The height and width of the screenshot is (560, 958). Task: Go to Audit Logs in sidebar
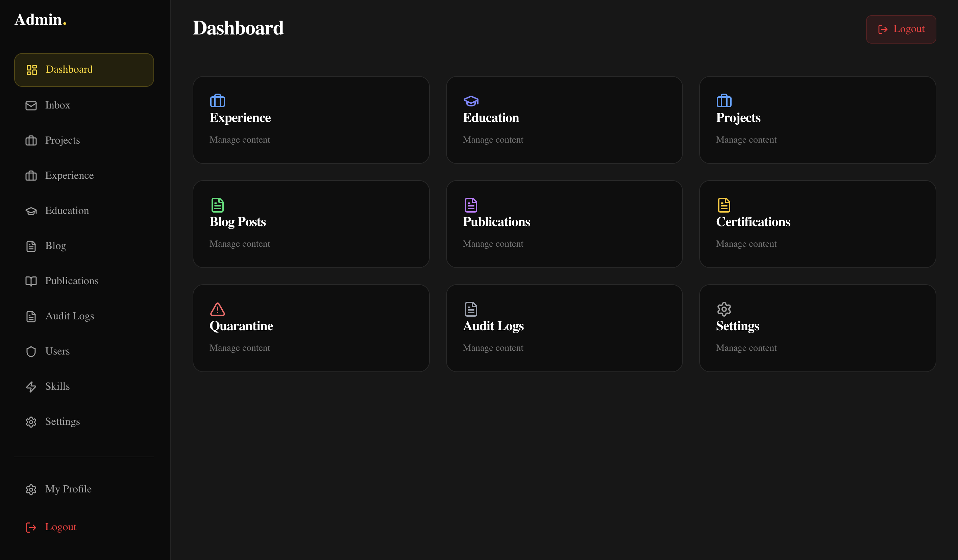point(69,316)
